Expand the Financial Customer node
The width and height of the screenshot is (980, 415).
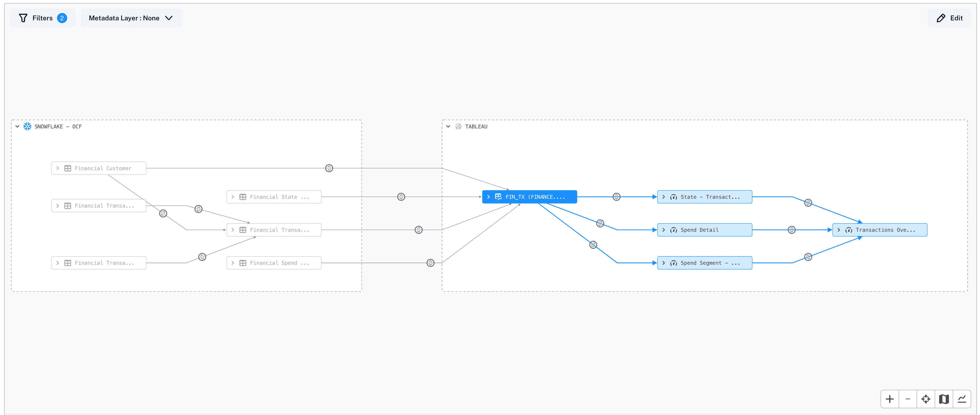pyautogui.click(x=57, y=168)
